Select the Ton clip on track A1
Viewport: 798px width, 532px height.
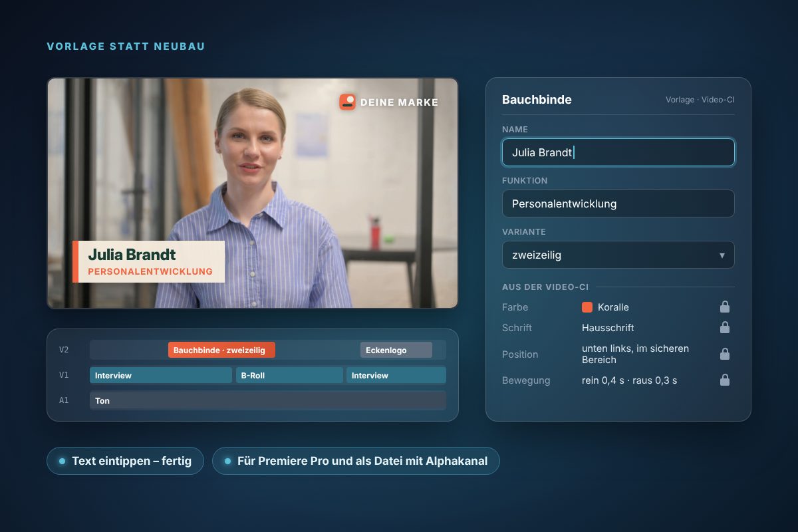268,400
